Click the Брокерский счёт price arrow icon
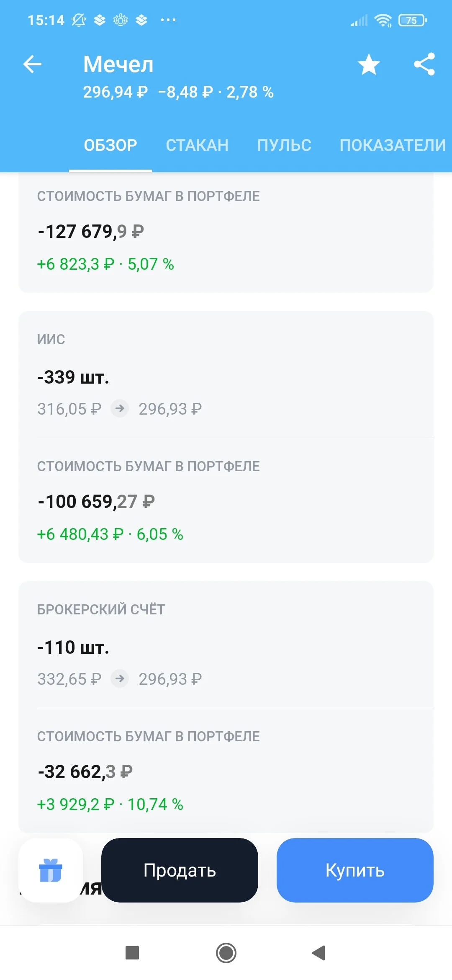The image size is (452, 980). point(120,678)
